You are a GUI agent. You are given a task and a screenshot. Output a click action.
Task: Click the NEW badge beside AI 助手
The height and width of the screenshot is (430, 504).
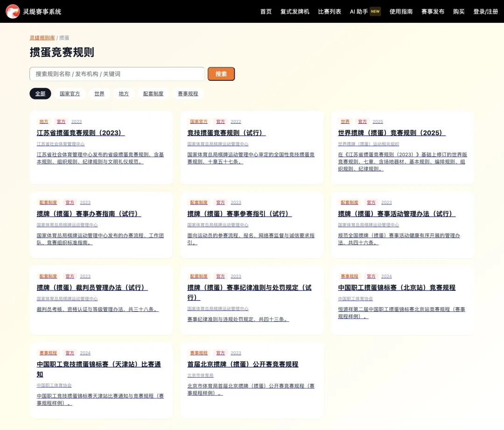(x=375, y=12)
